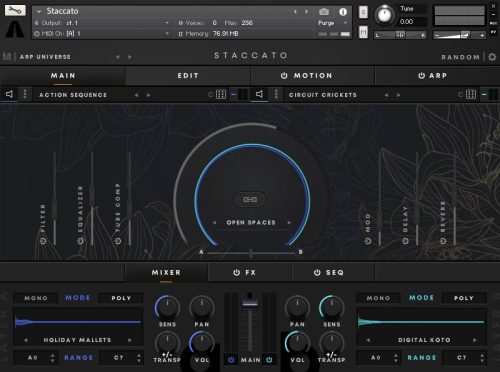Image resolution: width=500 pixels, height=372 pixels.
Task: Click layer A range C7 stepper
Action: pos(139,358)
